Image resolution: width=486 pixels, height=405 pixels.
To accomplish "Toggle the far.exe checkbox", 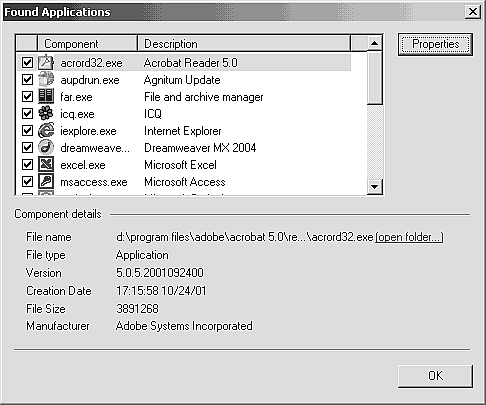I will (x=27, y=96).
